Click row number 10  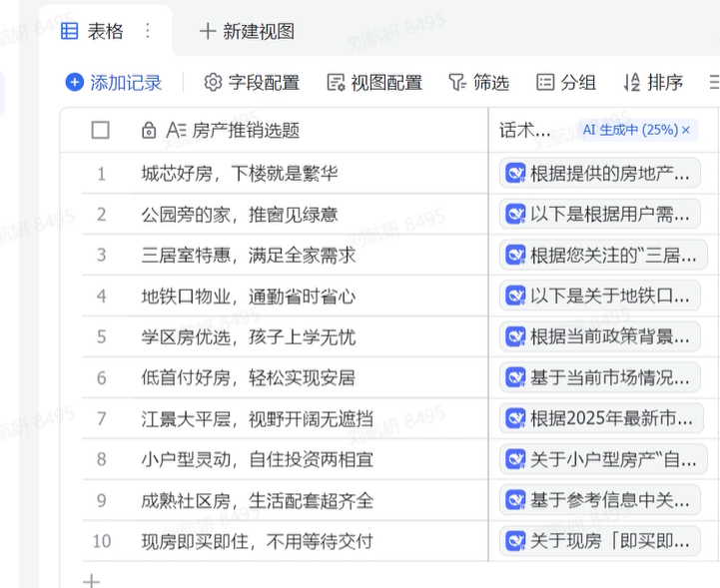pyautogui.click(x=102, y=541)
